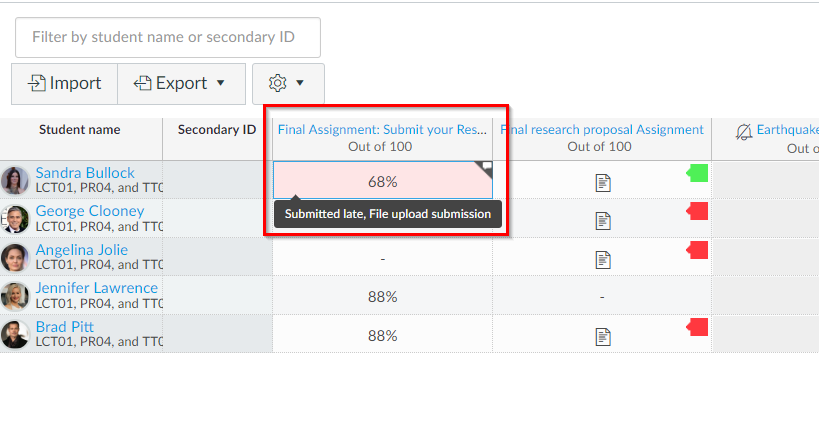Open the Final Assignment column header link

[382, 129]
